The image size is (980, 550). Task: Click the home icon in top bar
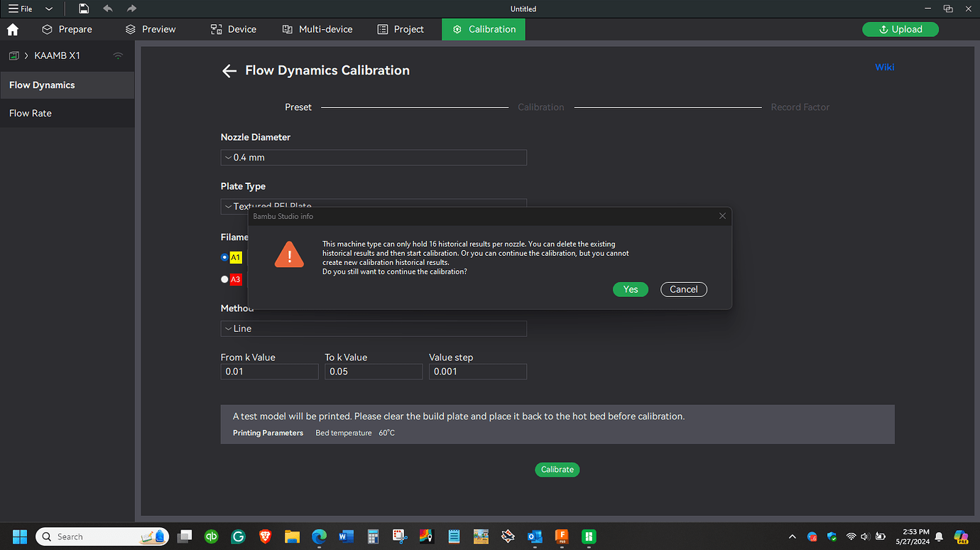point(13,29)
